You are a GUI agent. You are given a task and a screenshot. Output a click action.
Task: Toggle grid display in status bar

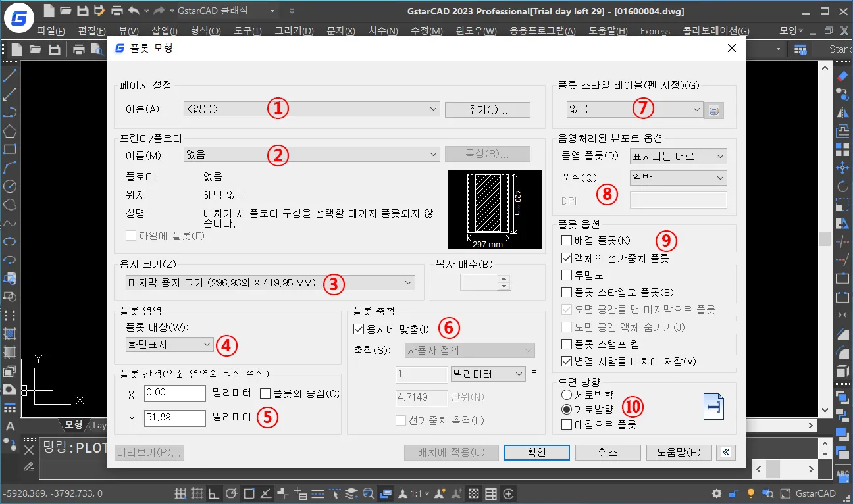196,493
